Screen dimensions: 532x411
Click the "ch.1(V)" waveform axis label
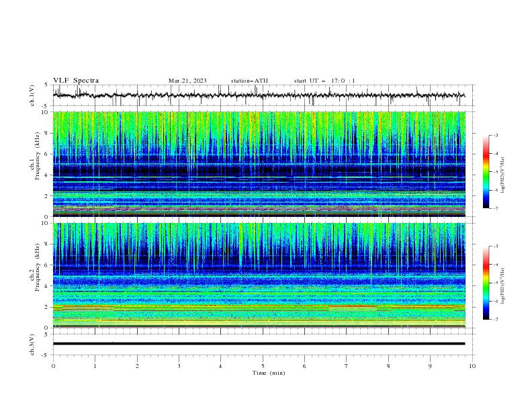[x=32, y=95]
